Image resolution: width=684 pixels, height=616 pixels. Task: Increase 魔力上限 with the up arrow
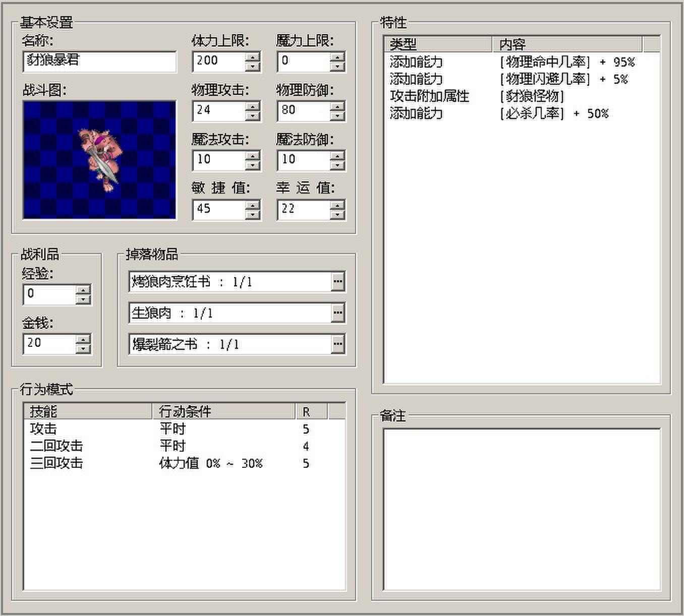337,56
